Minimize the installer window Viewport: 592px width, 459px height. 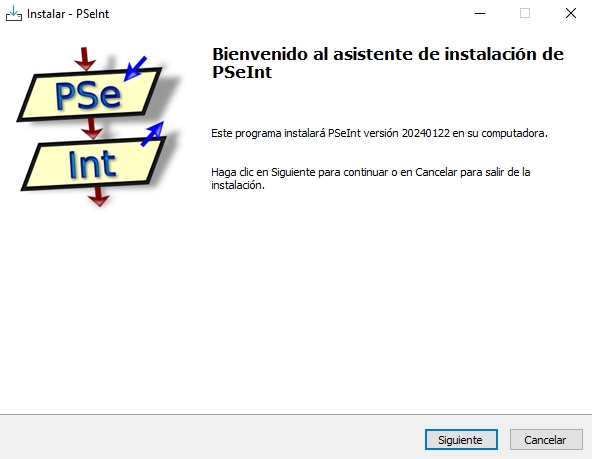pyautogui.click(x=480, y=14)
